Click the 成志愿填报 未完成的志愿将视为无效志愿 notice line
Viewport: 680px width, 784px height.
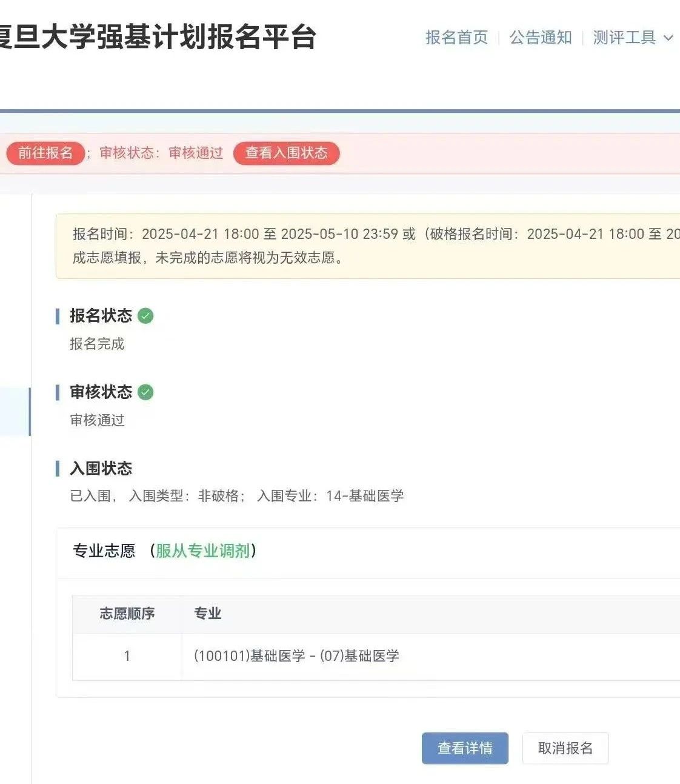208,258
